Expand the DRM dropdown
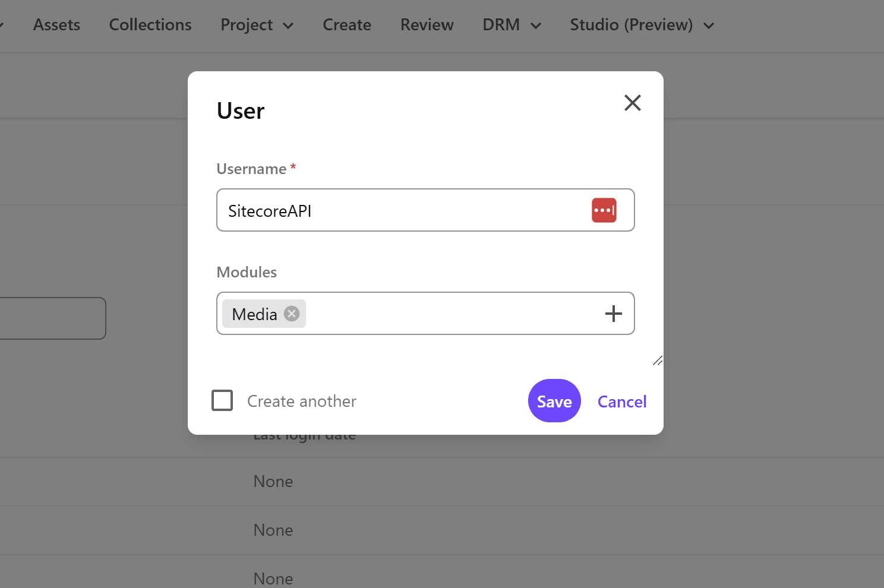The image size is (884, 588). click(x=512, y=25)
